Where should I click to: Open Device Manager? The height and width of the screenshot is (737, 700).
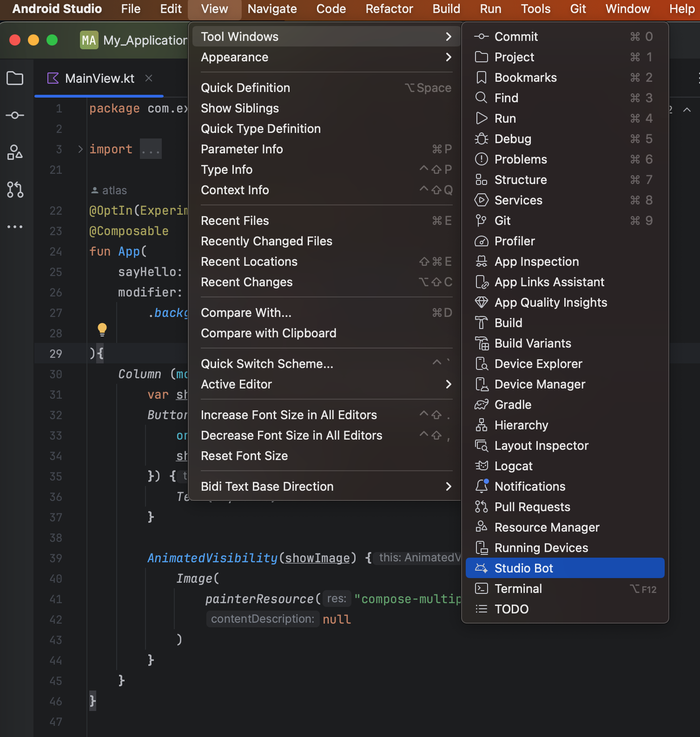pyautogui.click(x=565, y=384)
